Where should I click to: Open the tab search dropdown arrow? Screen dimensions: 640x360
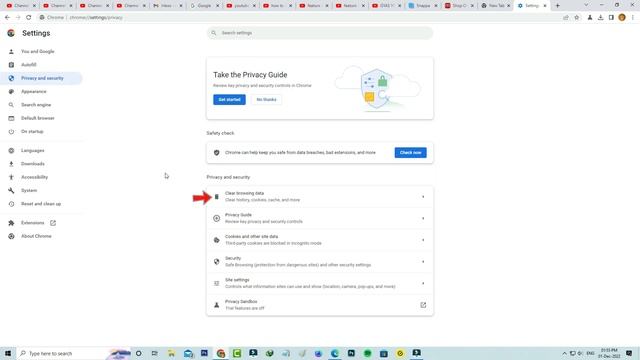[586, 5]
